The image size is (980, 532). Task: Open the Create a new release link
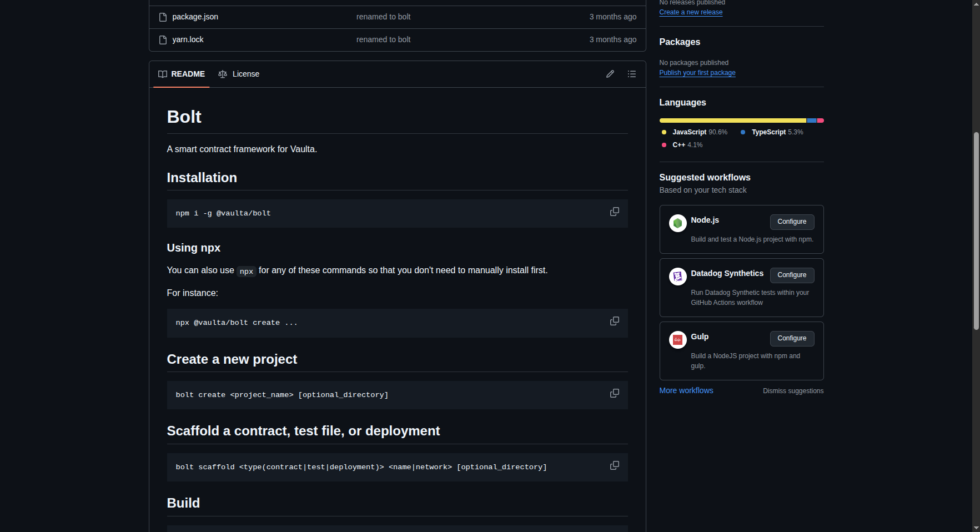click(x=690, y=12)
